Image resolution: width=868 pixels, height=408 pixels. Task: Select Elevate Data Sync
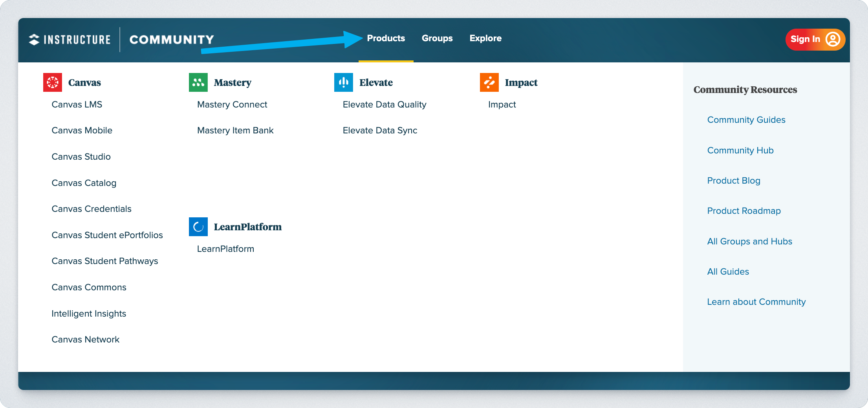(x=380, y=130)
